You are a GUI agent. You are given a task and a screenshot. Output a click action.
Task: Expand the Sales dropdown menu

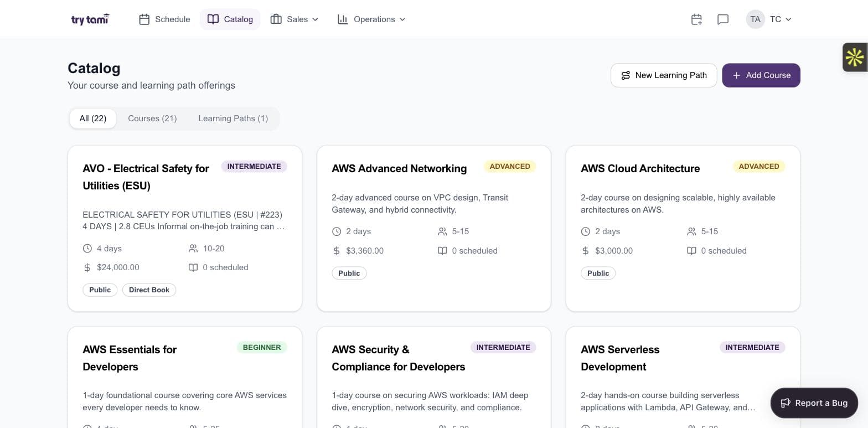pos(294,19)
